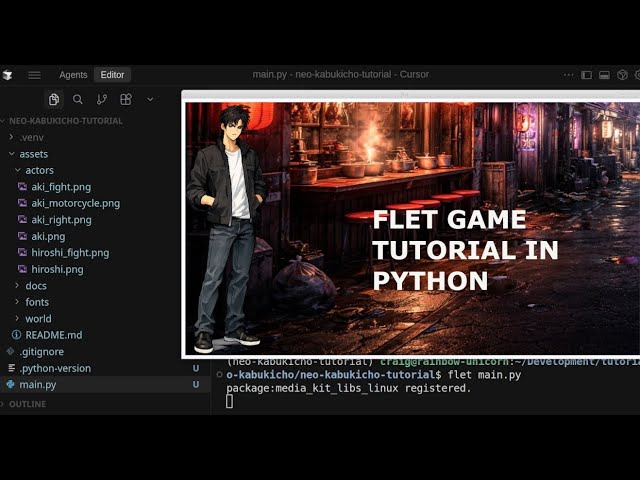
Task: Click the image icon beside aki_fight.png
Action: pyautogui.click(x=22, y=187)
